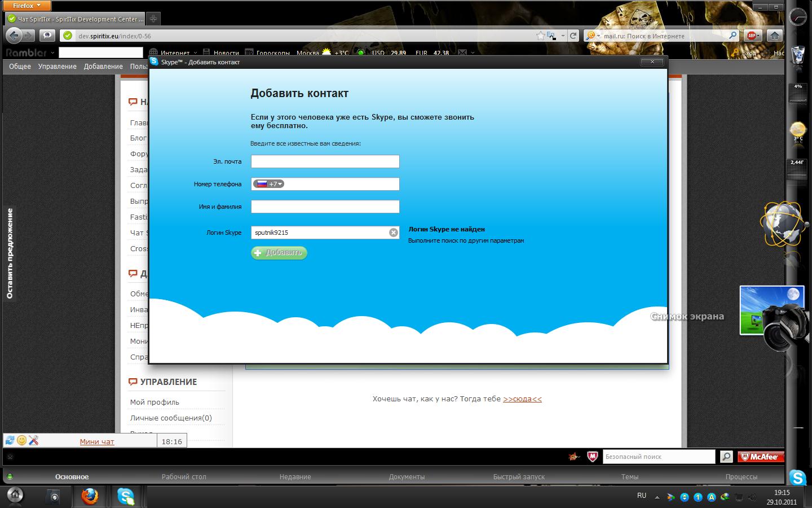The image size is (812, 508).
Task: Click the RU language indicator in tray
Action: [642, 496]
